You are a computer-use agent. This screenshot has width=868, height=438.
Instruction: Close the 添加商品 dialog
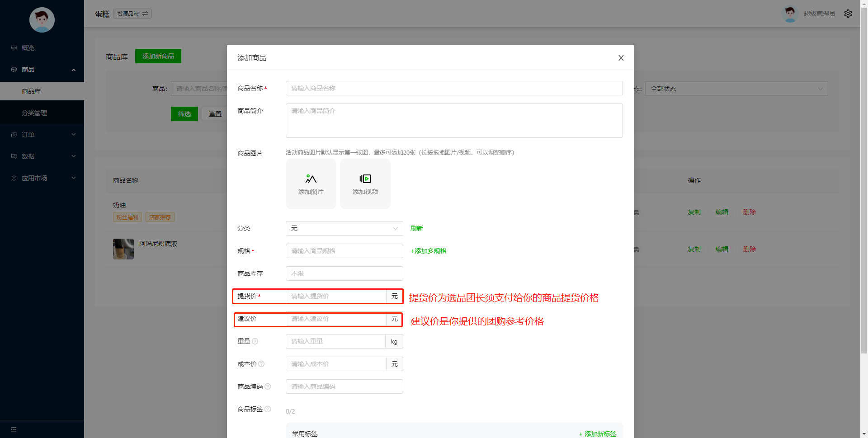pos(621,58)
